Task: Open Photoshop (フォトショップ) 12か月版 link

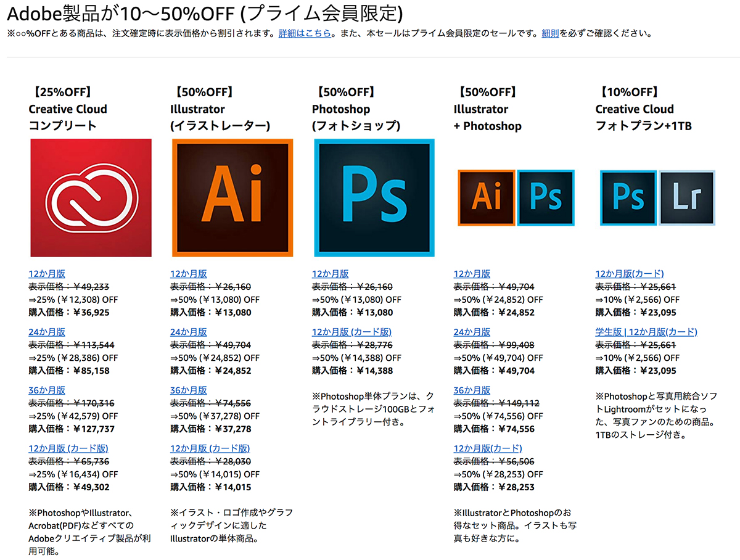Action: click(331, 274)
